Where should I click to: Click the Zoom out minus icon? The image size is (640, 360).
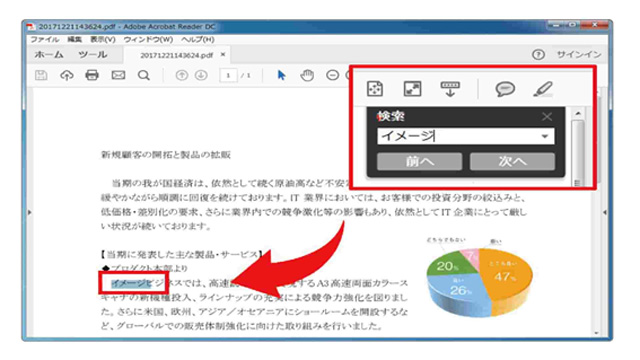pos(333,76)
